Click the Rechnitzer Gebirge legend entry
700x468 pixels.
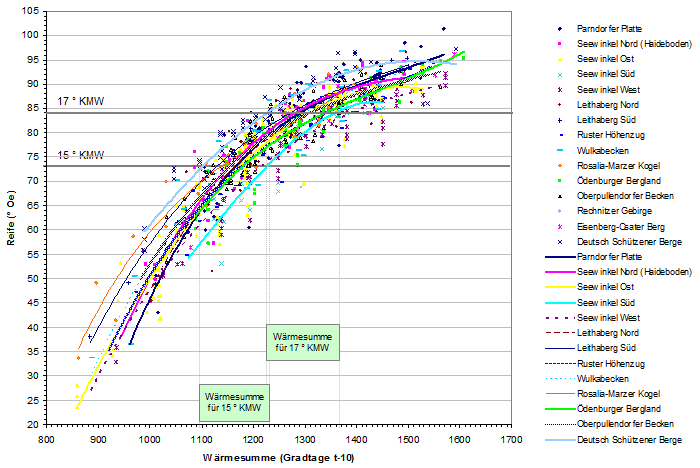pyautogui.click(x=604, y=211)
